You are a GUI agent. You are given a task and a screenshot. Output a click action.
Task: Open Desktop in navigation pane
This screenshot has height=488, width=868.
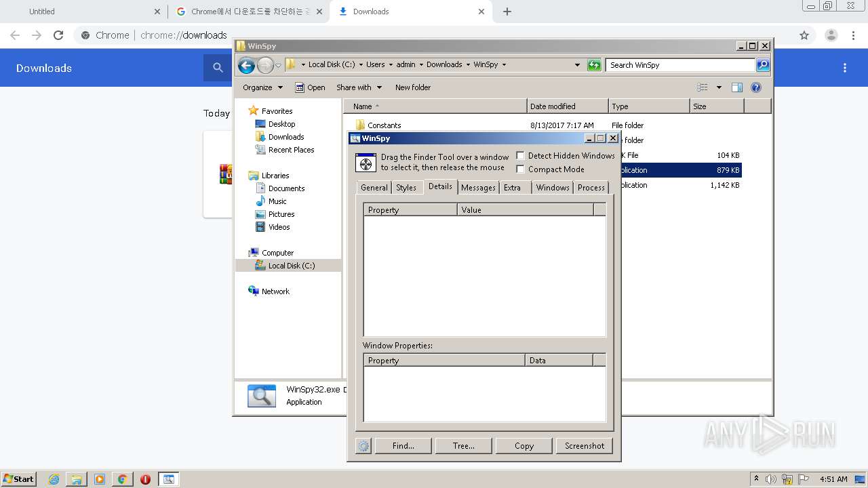[281, 124]
